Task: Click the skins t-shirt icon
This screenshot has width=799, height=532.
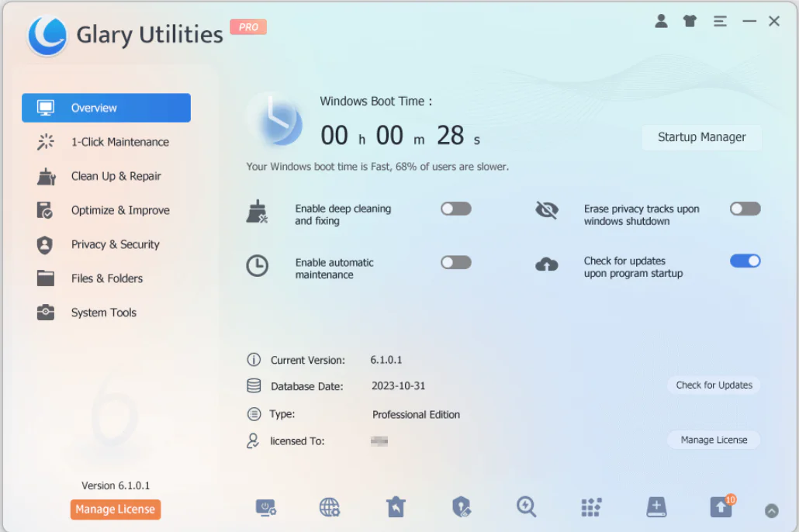Action: click(x=690, y=21)
